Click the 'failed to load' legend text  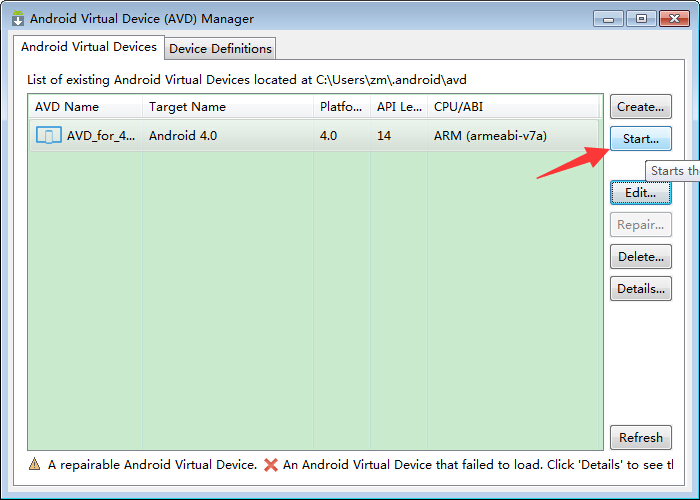tap(478, 465)
